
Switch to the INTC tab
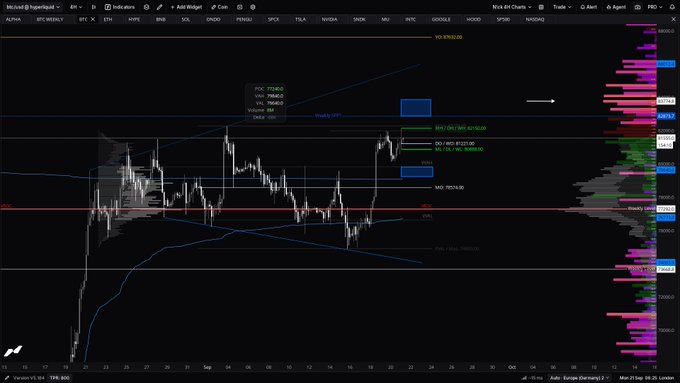pos(410,20)
